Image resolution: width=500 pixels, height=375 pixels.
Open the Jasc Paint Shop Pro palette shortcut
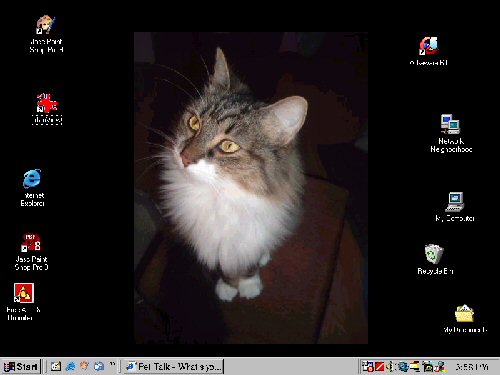(45, 25)
